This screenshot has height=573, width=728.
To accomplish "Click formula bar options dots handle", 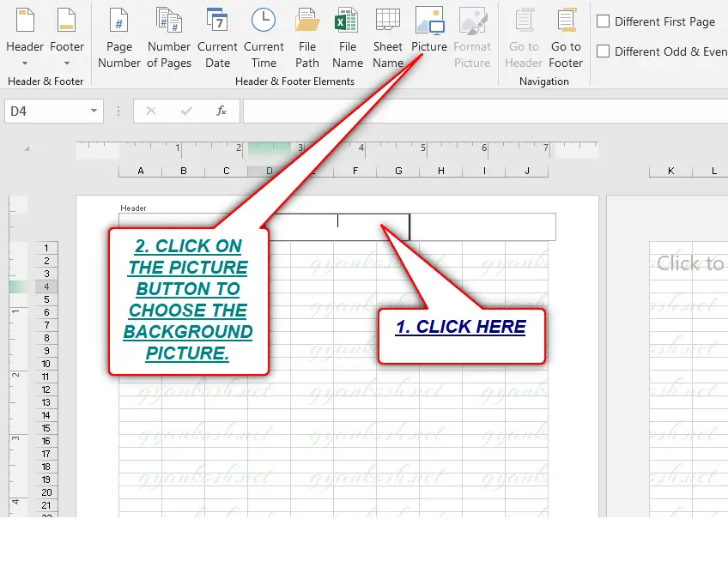I will pyautogui.click(x=118, y=111).
